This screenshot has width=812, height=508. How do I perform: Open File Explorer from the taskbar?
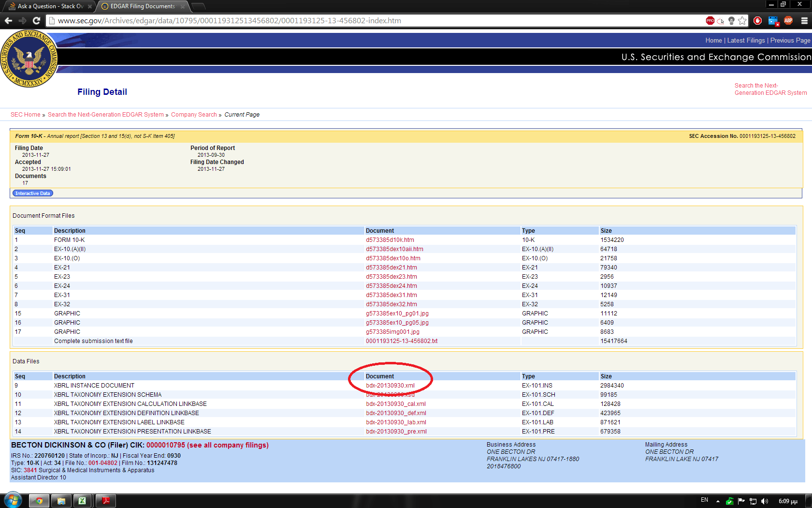[x=61, y=501]
